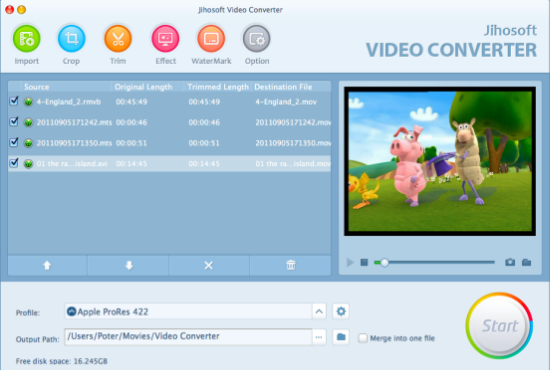
Task: Expand the Profile dropdown arrow
Action: [319, 311]
